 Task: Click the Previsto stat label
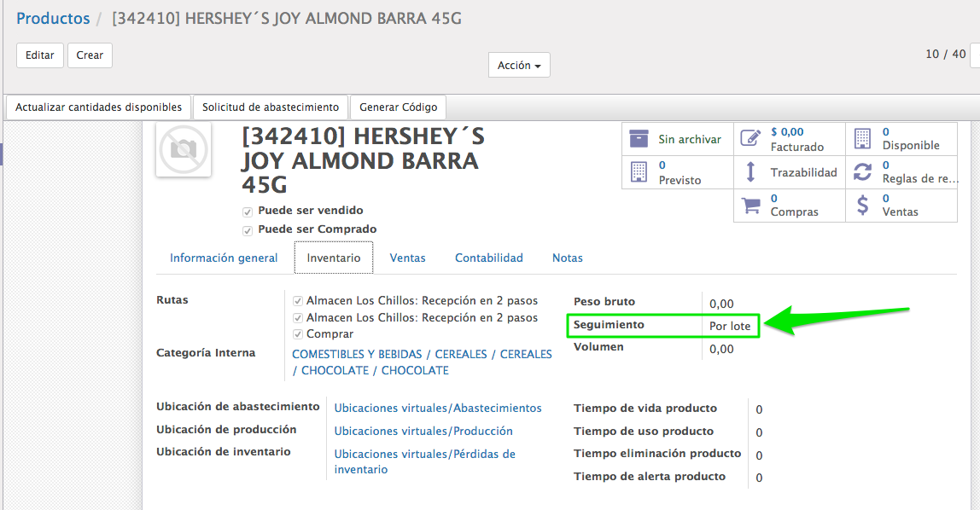coord(680,180)
